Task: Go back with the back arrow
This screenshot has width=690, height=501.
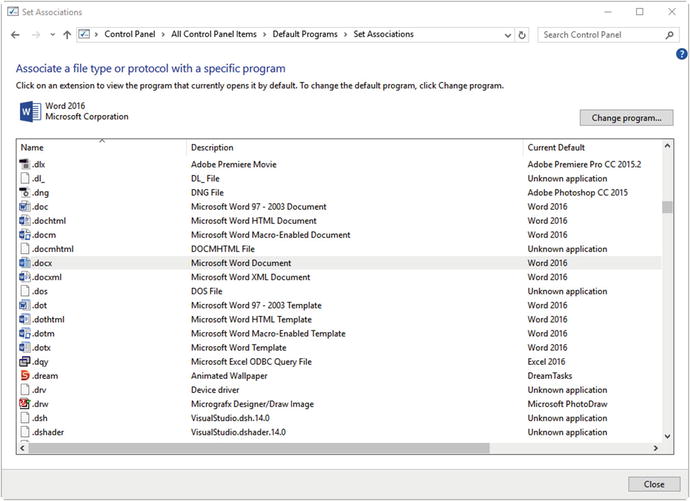Action: (x=15, y=35)
